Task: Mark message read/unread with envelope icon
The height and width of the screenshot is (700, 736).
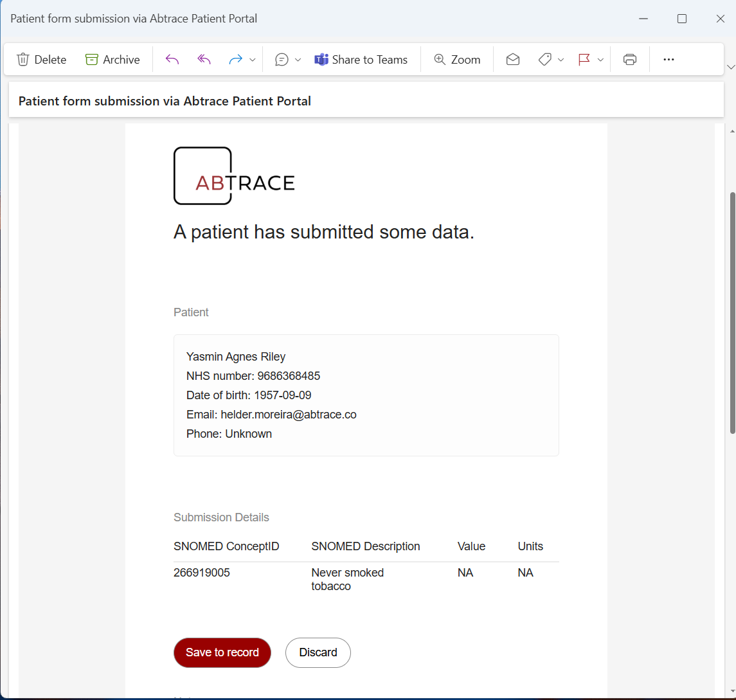Action: coord(512,60)
